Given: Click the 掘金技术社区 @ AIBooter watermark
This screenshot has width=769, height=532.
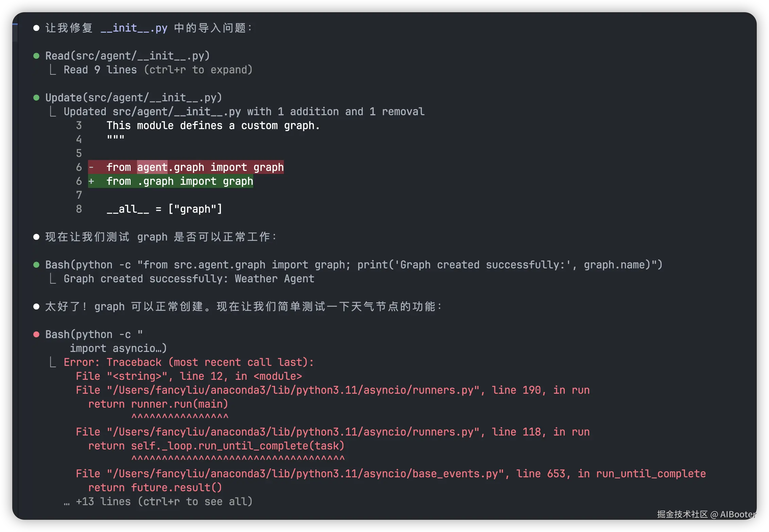Looking at the screenshot, I should click(706, 514).
